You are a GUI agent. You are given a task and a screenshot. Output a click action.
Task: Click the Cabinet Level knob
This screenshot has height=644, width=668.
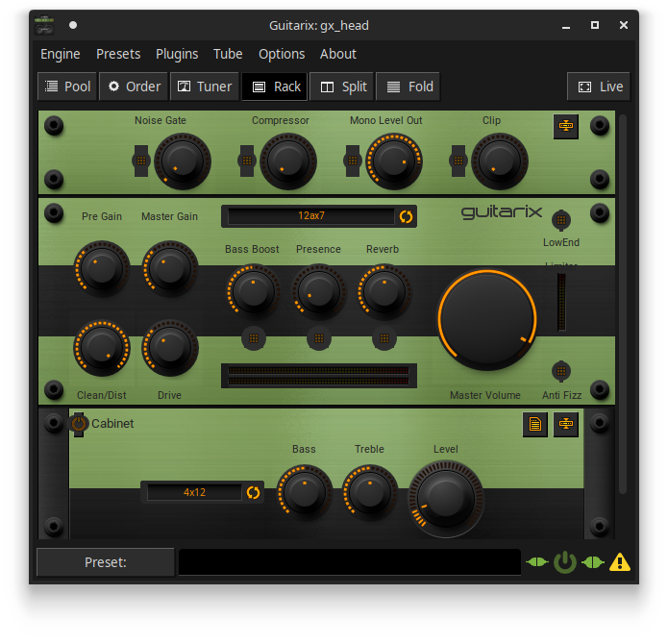(446, 498)
